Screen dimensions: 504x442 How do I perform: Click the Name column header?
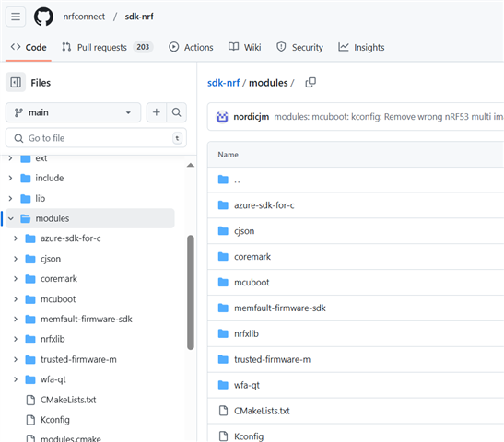228,155
